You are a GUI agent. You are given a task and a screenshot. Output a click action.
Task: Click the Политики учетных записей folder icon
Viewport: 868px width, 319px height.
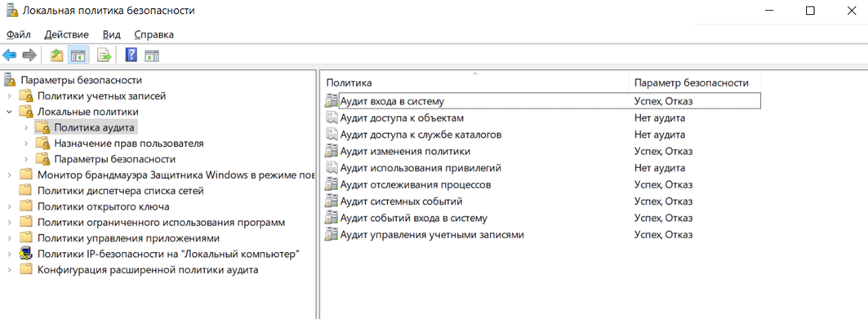coord(26,96)
